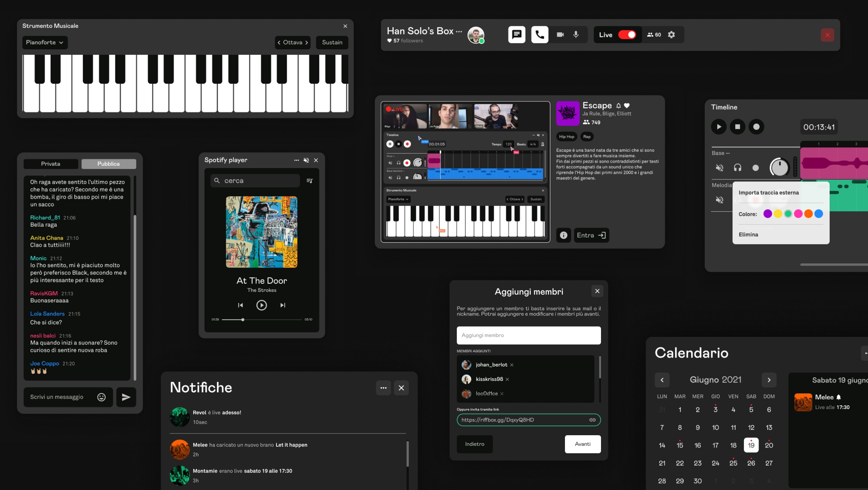This screenshot has width=868, height=490.
Task: Open emoji picker in message box
Action: tap(101, 397)
